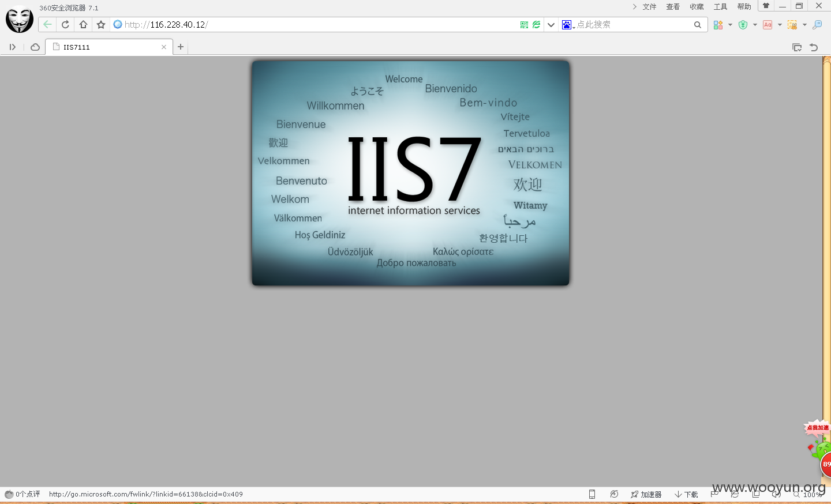Restore closed tab with undo arrow
The image size is (831, 504).
tap(814, 47)
